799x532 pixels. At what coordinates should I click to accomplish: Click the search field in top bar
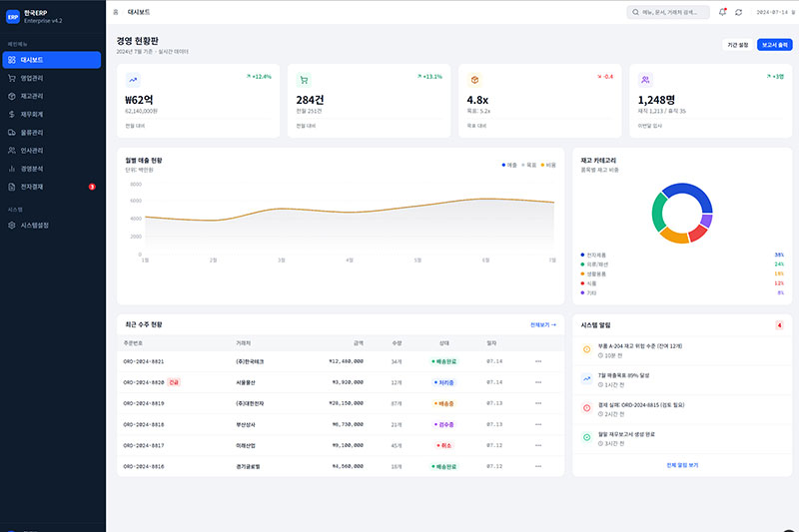668,12
